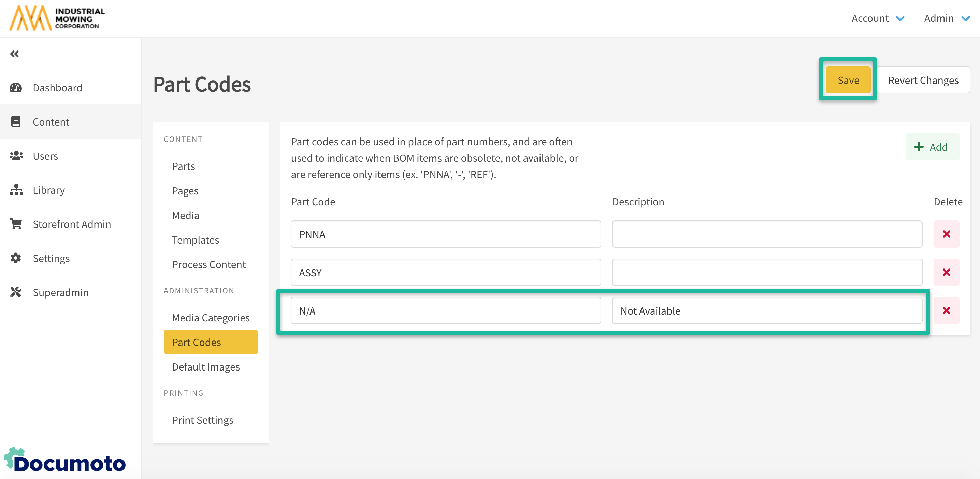980x479 pixels.
Task: Click Superadmin tools icon
Action: [x=16, y=292]
